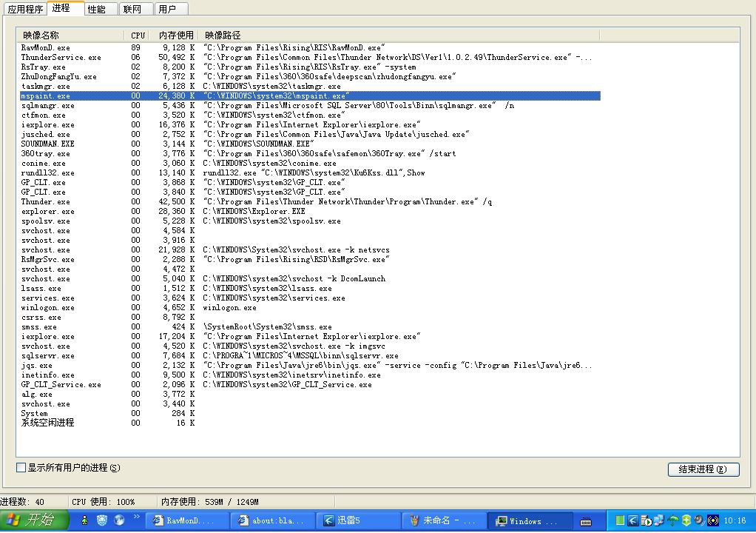The height and width of the screenshot is (533, 756).
Task: Select svchost.exe row using 21,928 K
Action: tap(310, 250)
